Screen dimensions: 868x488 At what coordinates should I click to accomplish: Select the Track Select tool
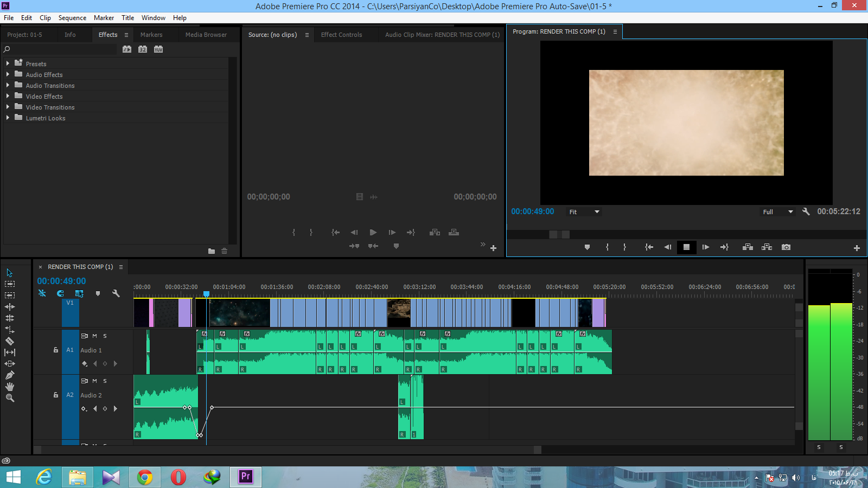10,284
